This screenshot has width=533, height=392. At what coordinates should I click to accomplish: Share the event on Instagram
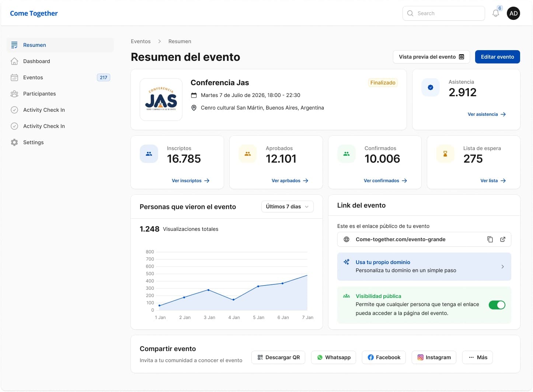pyautogui.click(x=434, y=357)
